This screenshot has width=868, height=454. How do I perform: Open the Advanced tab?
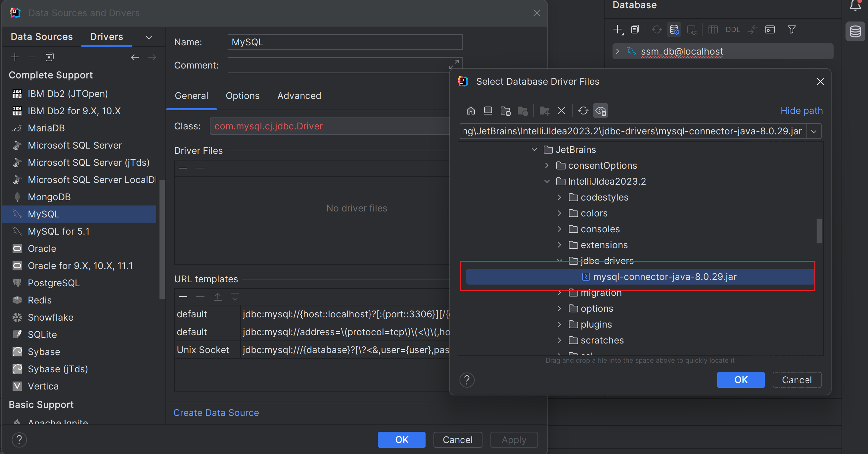click(299, 96)
